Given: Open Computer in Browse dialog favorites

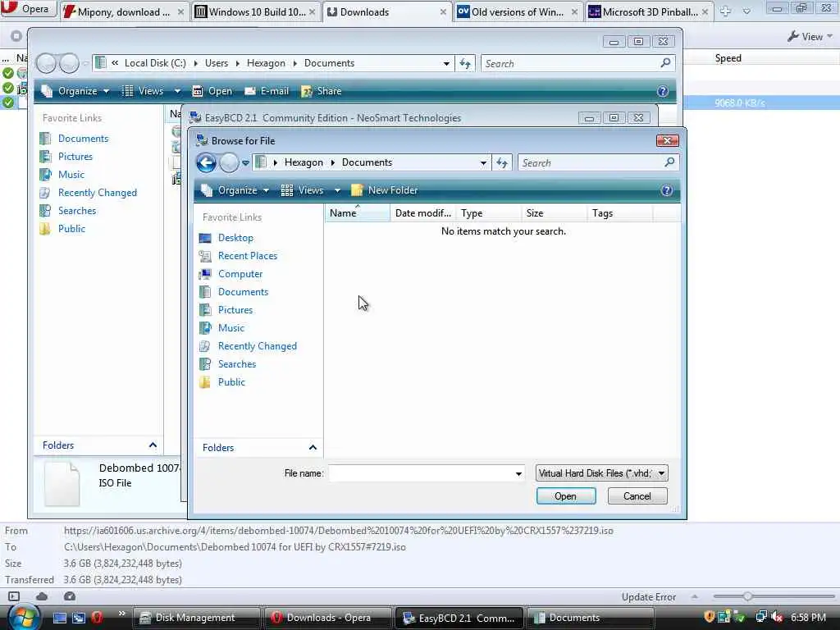Looking at the screenshot, I should (240, 274).
